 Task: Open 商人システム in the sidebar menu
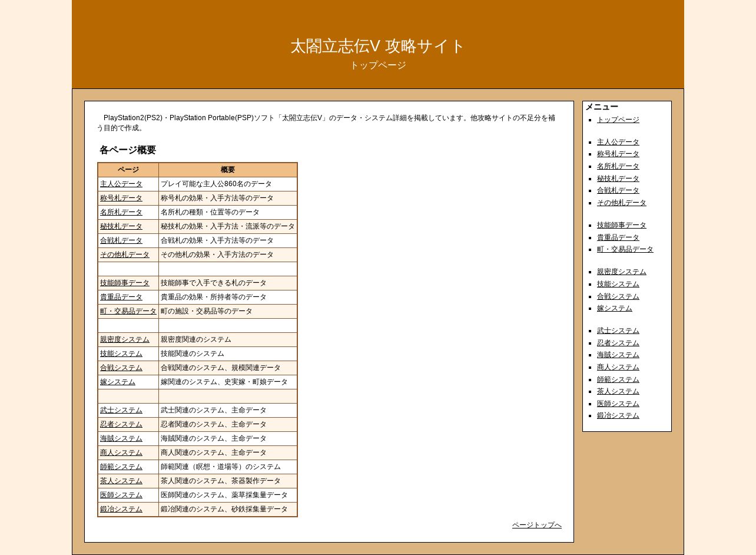pyautogui.click(x=618, y=367)
